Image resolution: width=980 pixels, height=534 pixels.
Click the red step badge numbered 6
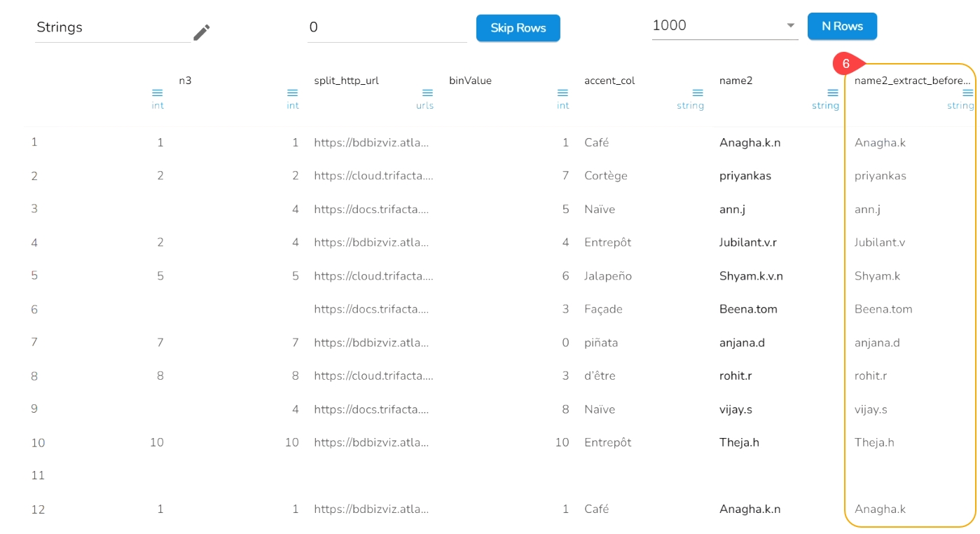click(846, 64)
